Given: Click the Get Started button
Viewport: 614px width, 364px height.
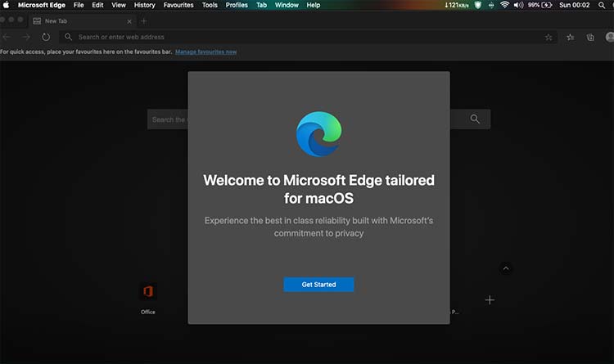Looking at the screenshot, I should point(318,285).
